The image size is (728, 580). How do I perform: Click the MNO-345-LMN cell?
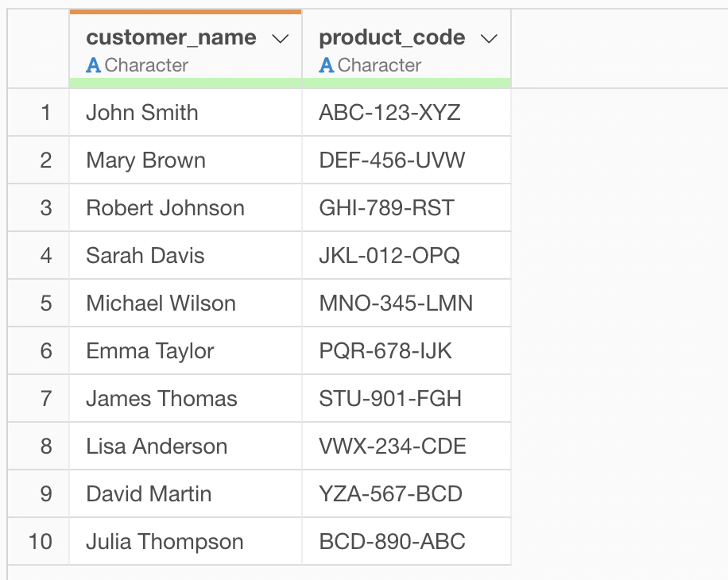pyautogui.click(x=396, y=304)
